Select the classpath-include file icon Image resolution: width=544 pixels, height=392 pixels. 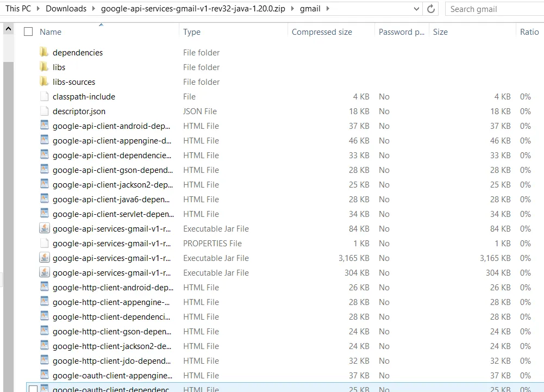[x=44, y=96]
